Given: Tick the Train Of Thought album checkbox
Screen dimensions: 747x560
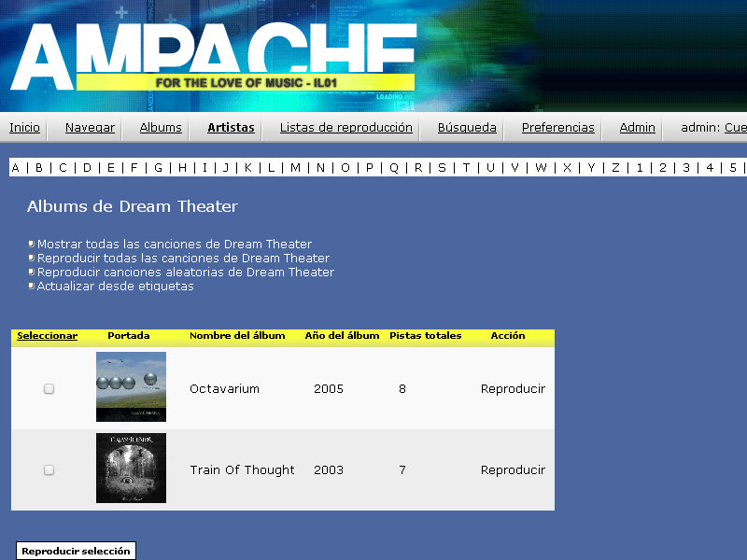Looking at the screenshot, I should click(49, 470).
